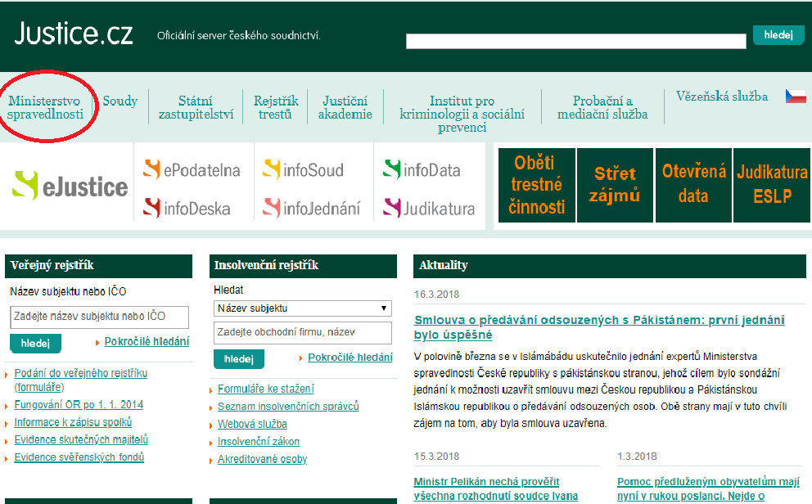Open infoDeska service
812x504 pixels.
(x=187, y=208)
